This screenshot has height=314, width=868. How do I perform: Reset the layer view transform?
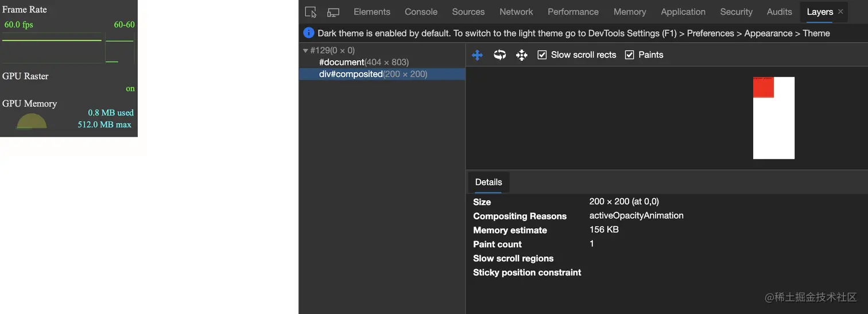pos(521,55)
